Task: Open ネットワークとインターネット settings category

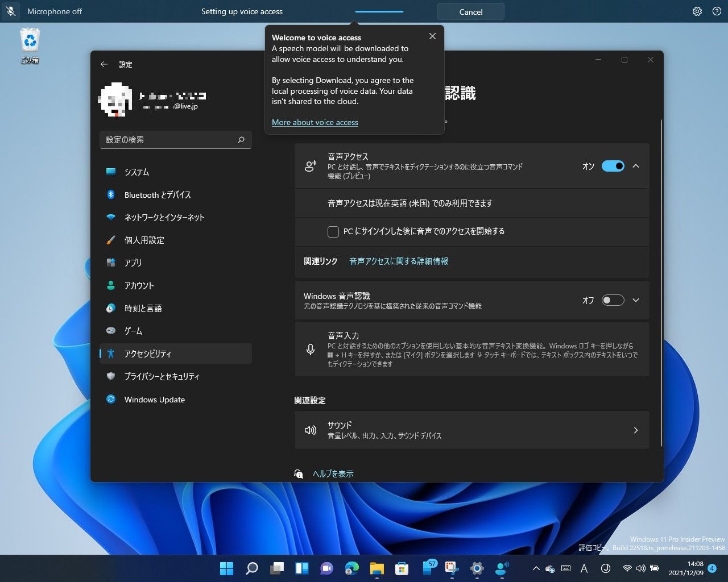Action: coord(176,217)
